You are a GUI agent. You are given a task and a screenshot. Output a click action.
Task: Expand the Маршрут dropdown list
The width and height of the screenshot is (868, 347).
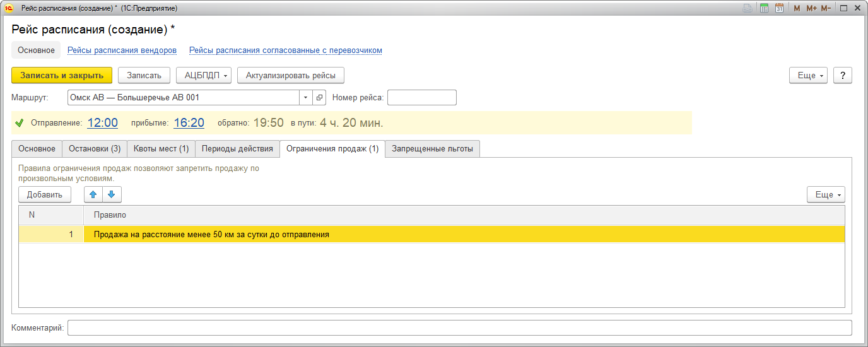(305, 98)
